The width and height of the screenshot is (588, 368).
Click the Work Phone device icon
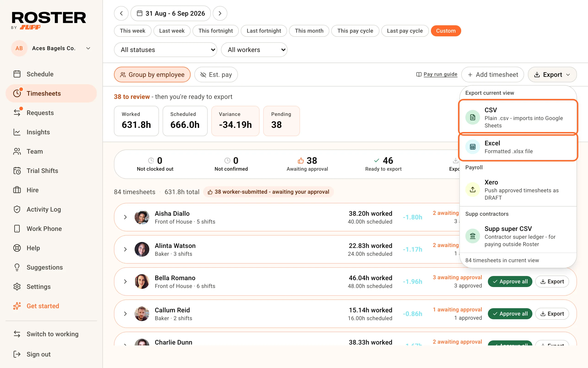coord(17,229)
